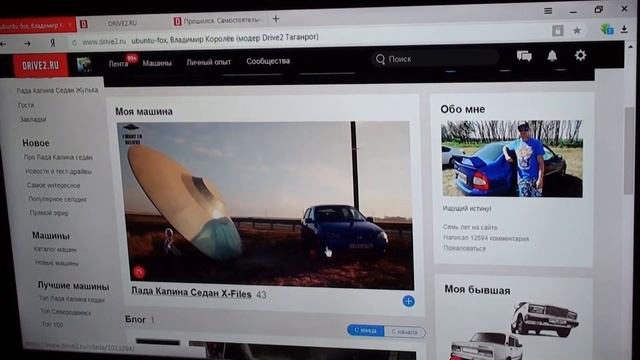
Task: Switch to the DRIVE2.RU browser tab
Action: point(122,23)
